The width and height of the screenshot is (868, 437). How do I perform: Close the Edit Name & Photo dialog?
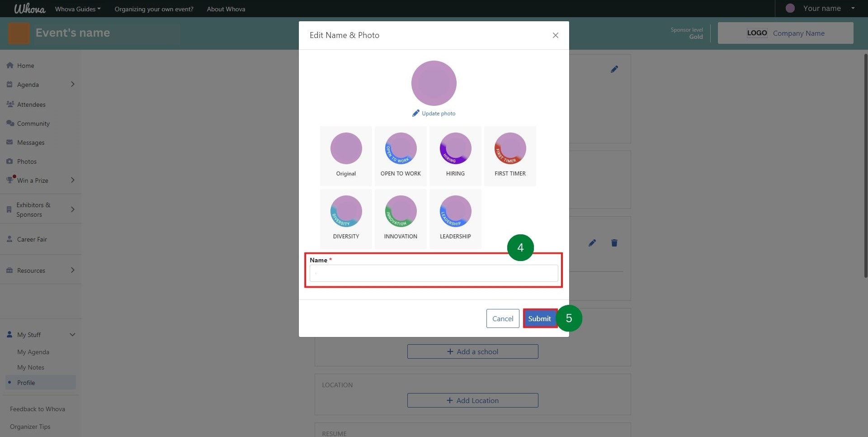coord(555,35)
